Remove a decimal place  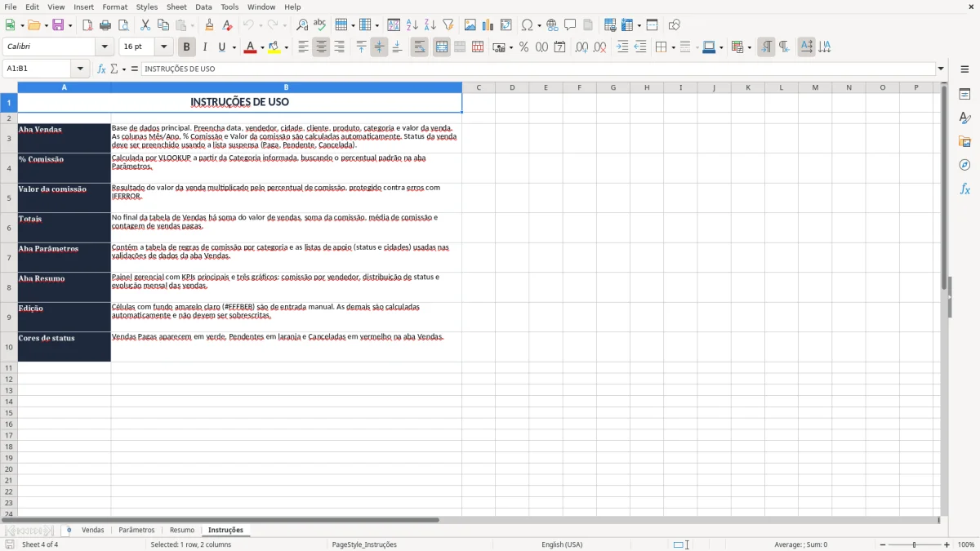click(x=599, y=47)
